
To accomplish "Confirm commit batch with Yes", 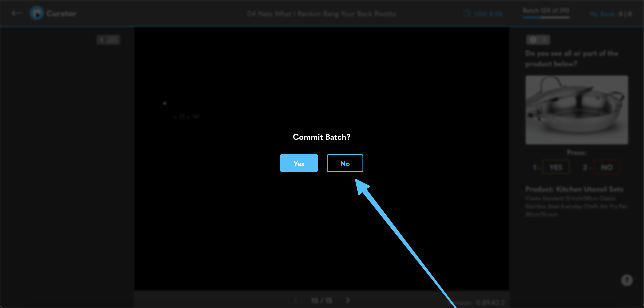I will click(x=299, y=163).
